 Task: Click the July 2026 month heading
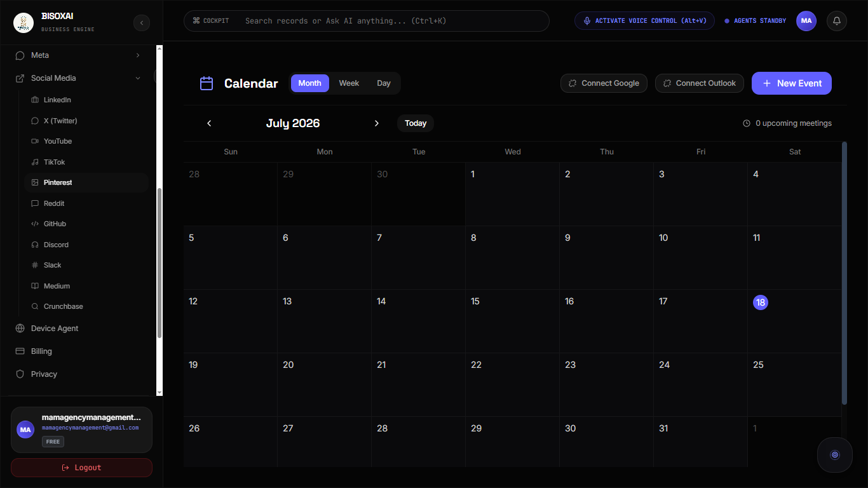pyautogui.click(x=293, y=123)
